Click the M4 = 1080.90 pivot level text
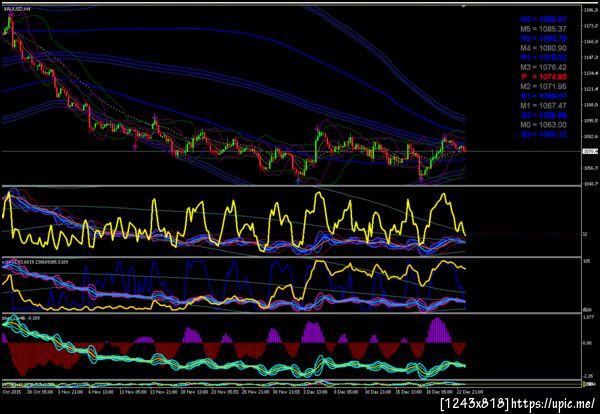This screenshot has height=414, width=600. [x=543, y=48]
